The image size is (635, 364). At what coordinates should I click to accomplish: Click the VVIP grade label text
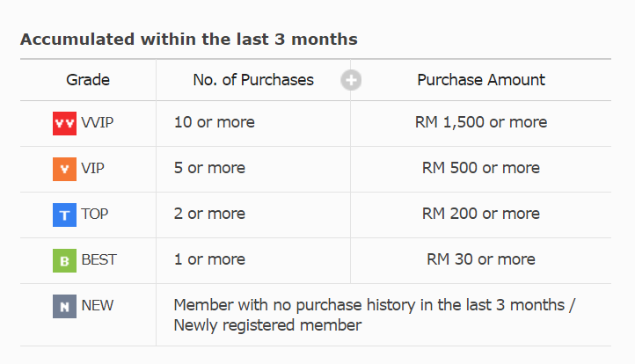point(98,122)
